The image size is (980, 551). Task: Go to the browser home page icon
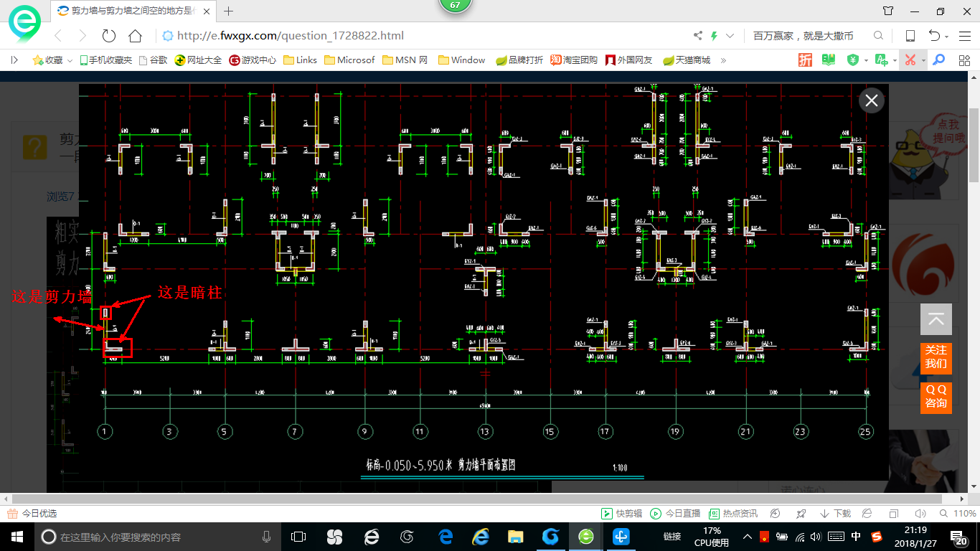135,36
